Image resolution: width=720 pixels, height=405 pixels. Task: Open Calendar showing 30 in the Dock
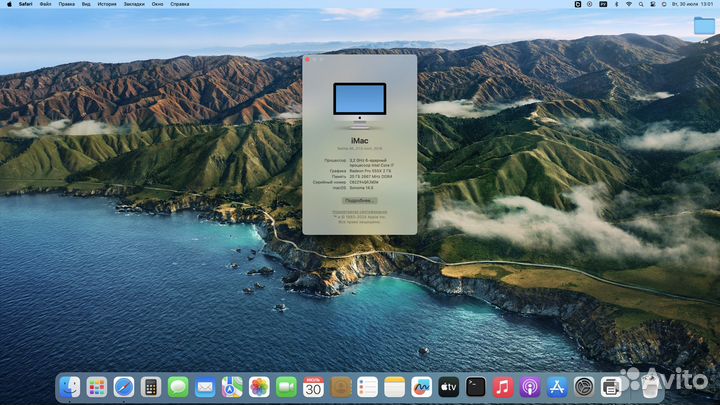tap(314, 387)
